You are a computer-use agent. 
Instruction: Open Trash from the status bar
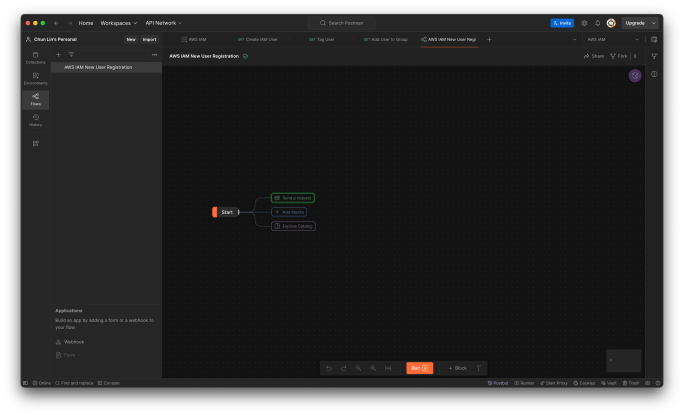tap(631, 383)
